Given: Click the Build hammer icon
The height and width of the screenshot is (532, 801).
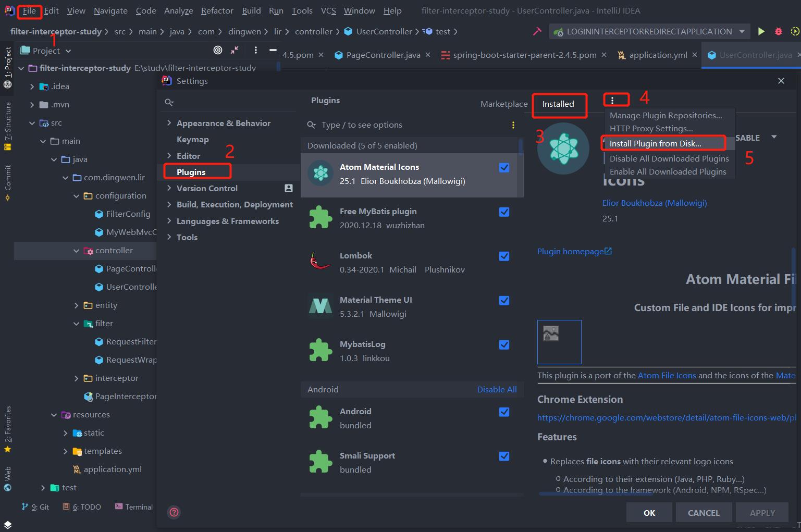Looking at the screenshot, I should point(537,31).
